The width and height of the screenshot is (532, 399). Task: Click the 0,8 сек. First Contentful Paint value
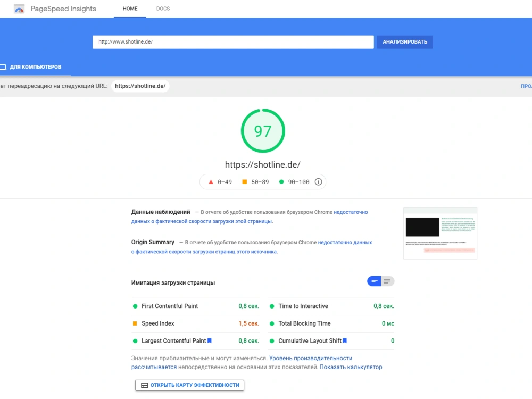(248, 306)
